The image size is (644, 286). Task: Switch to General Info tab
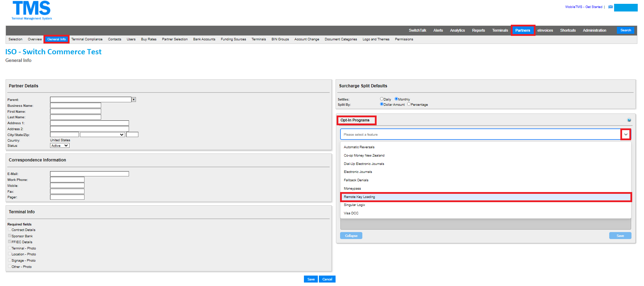[56, 39]
